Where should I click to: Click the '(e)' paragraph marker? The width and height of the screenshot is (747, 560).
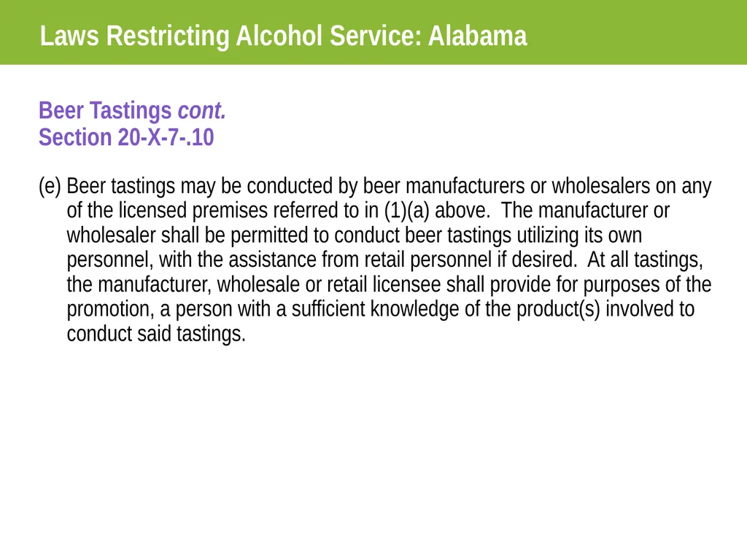coord(50,186)
